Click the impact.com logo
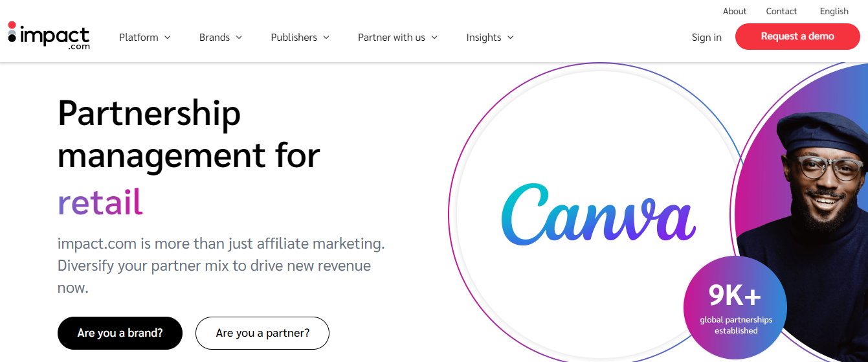Viewport: 868px width, 362px height. pyautogui.click(x=49, y=36)
